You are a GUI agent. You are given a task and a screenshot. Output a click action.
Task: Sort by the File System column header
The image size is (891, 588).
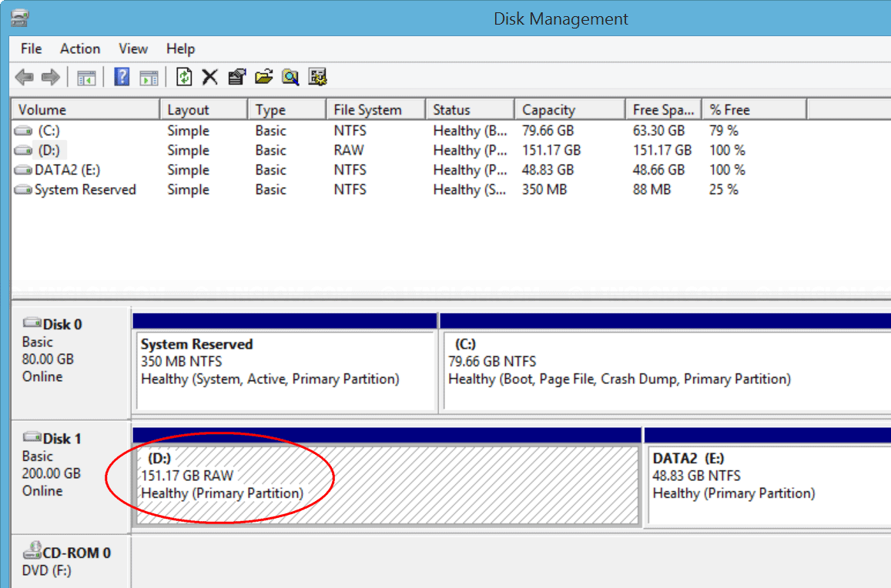pyautogui.click(x=367, y=110)
